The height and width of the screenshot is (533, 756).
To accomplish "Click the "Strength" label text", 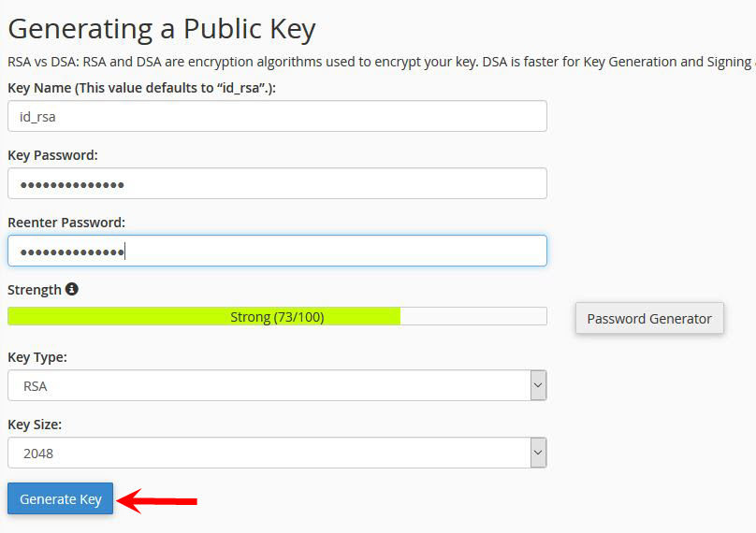I will [35, 290].
